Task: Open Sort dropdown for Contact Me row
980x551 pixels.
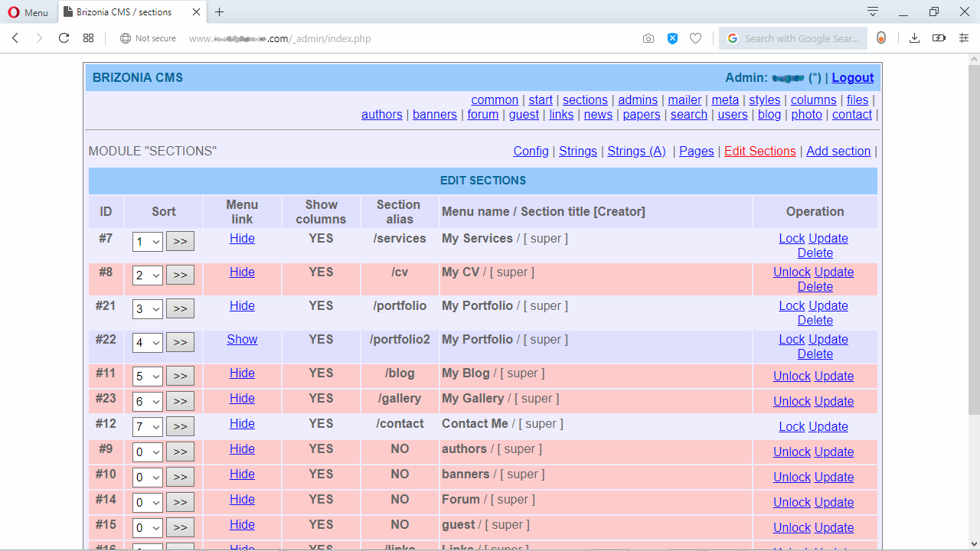Action: 148,427
